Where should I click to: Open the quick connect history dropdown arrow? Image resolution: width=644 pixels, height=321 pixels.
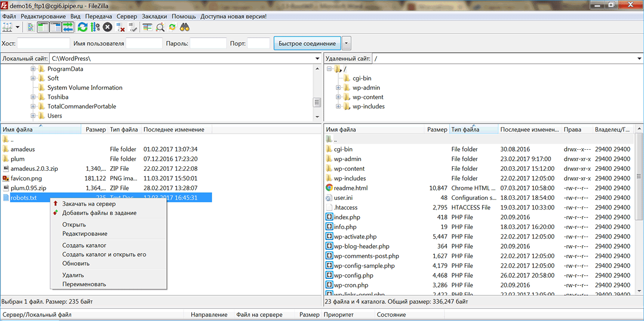click(346, 43)
